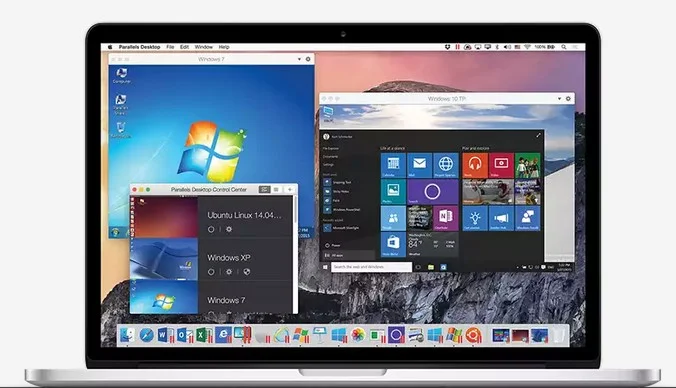Add a new VM with the plus button
Viewport: 676px width, 388px height.
[x=290, y=189]
